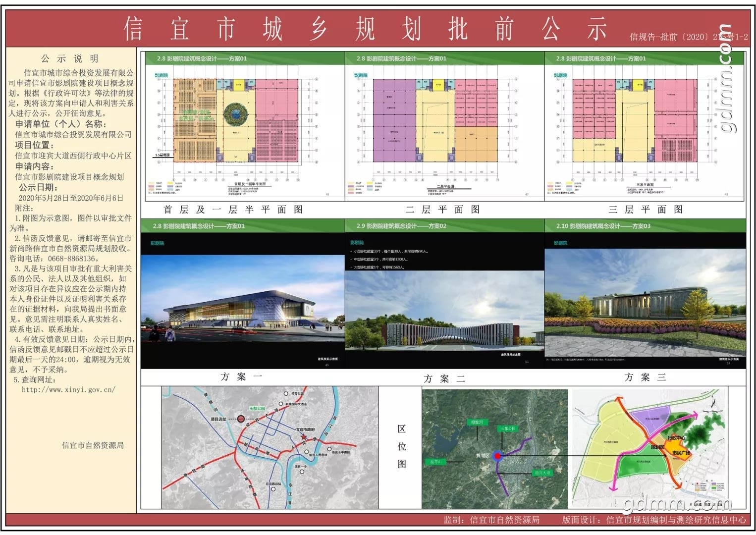Click the red star at 信宜市政府
Screen dimensions: 756x535
(303, 437)
